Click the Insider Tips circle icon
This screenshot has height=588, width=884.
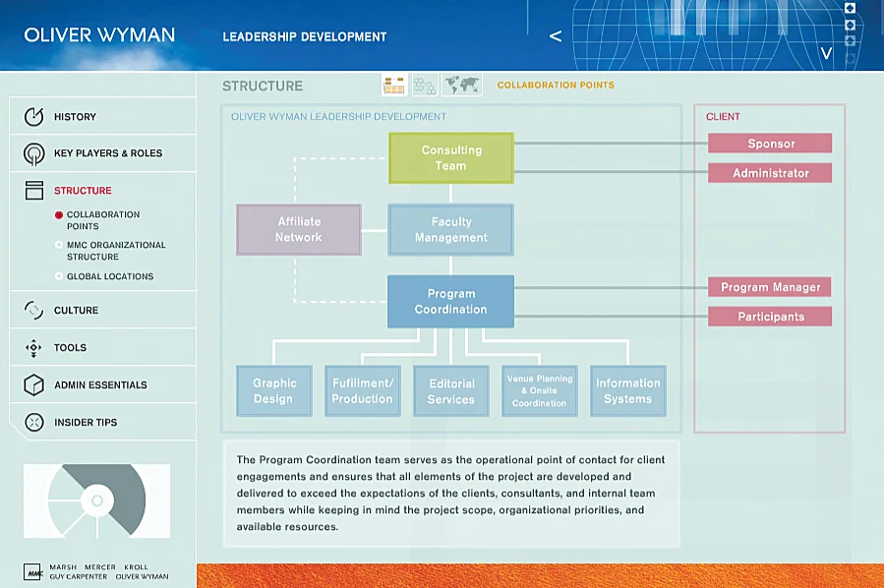point(33,422)
